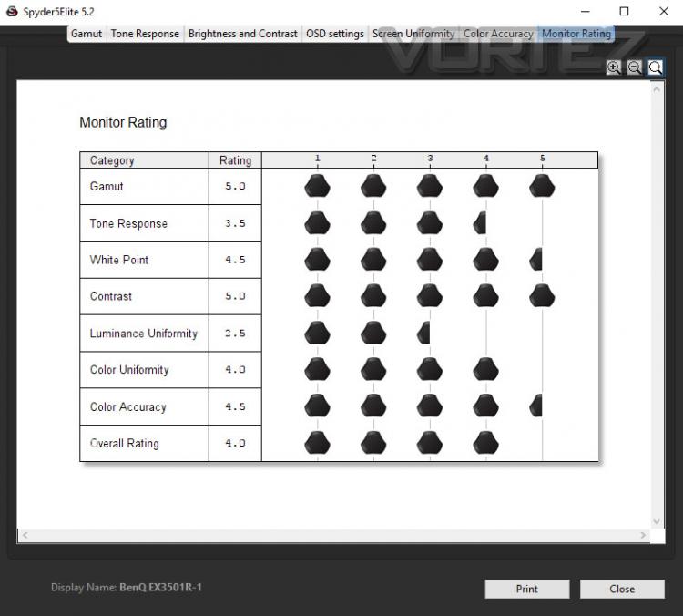Click the Spyder5Elite app icon in title bar
This screenshot has width=683, height=616.
pyautogui.click(x=12, y=12)
